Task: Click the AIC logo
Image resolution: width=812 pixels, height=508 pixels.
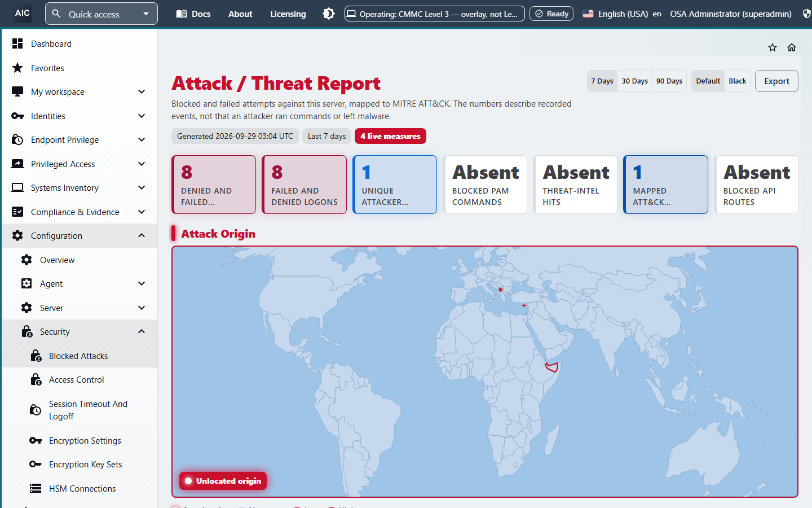Action: click(23, 13)
